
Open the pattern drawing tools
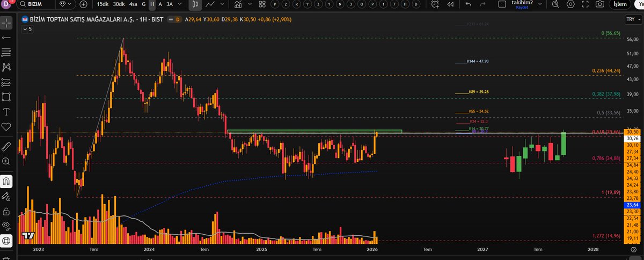(x=7, y=67)
